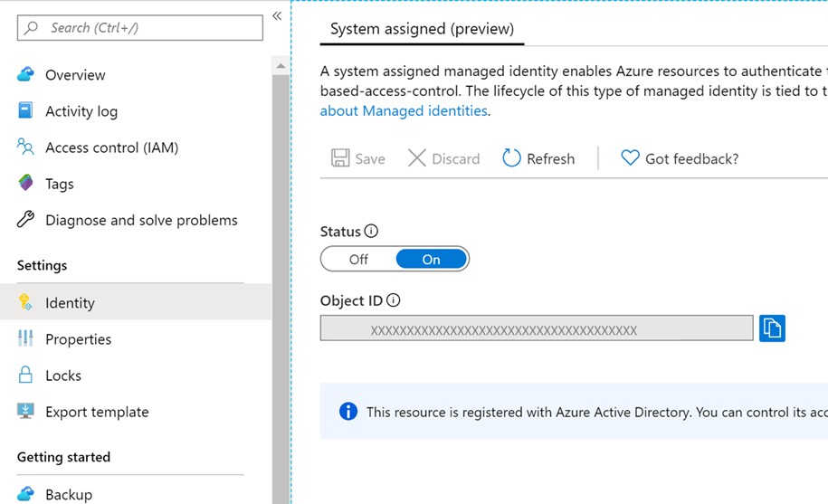Show Status info tooltip icon
The height and width of the screenshot is (504, 828).
point(371,232)
